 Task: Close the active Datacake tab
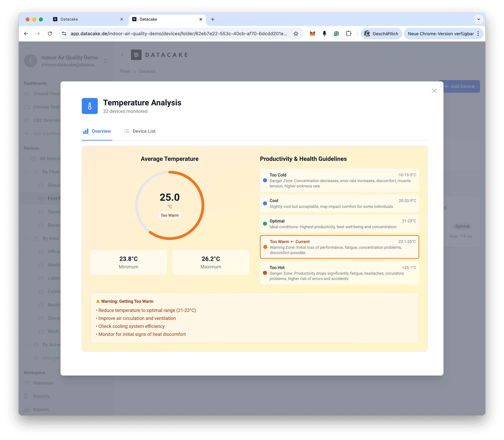pyautogui.click(x=201, y=19)
